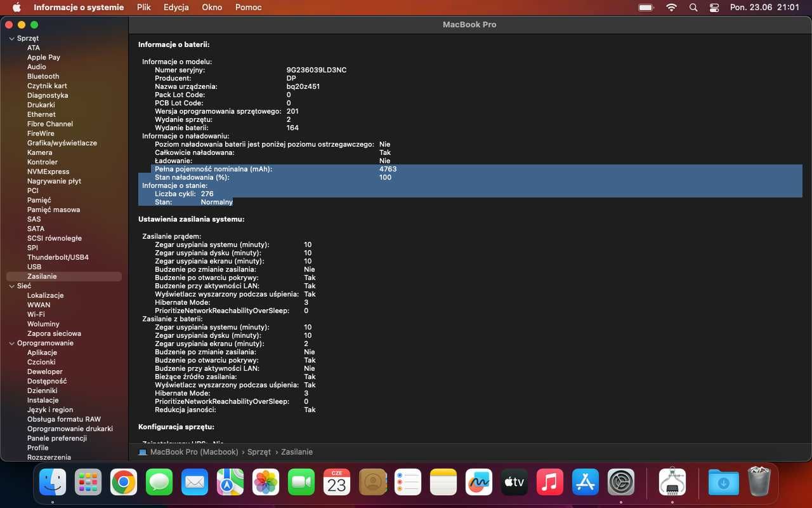Open Downloads folder in the Dock
The height and width of the screenshot is (508, 812).
pyautogui.click(x=724, y=483)
